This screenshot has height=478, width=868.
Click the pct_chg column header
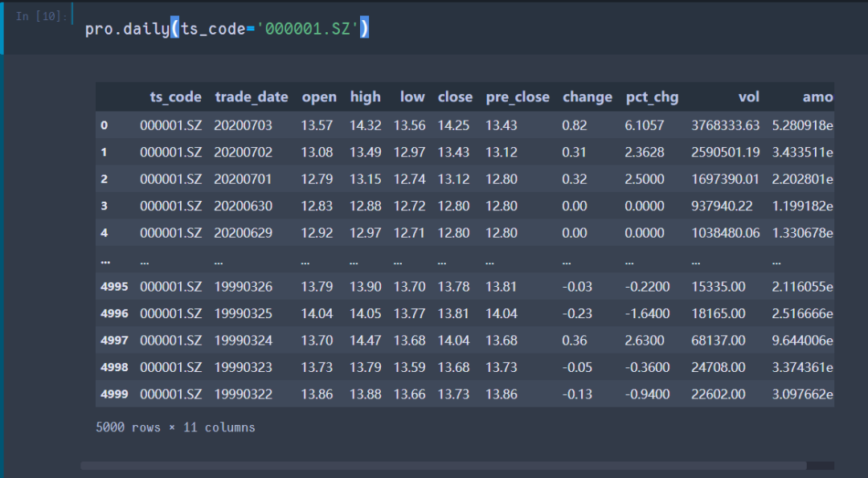pos(652,97)
